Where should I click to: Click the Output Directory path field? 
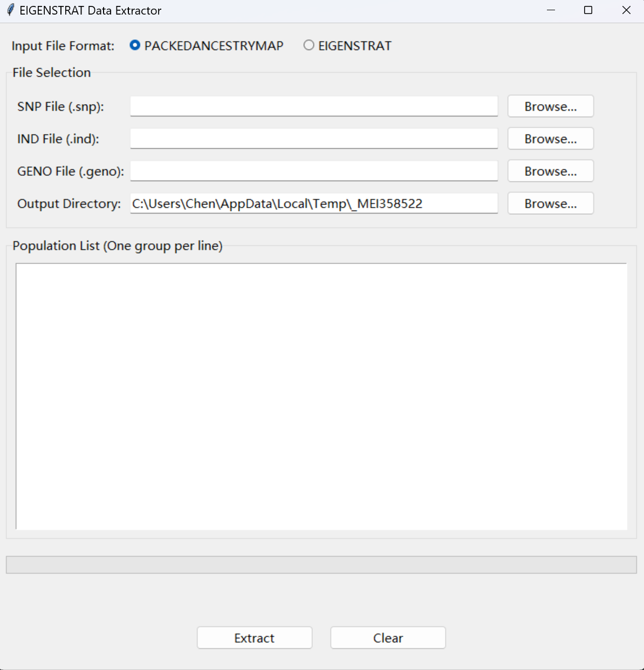[313, 203]
